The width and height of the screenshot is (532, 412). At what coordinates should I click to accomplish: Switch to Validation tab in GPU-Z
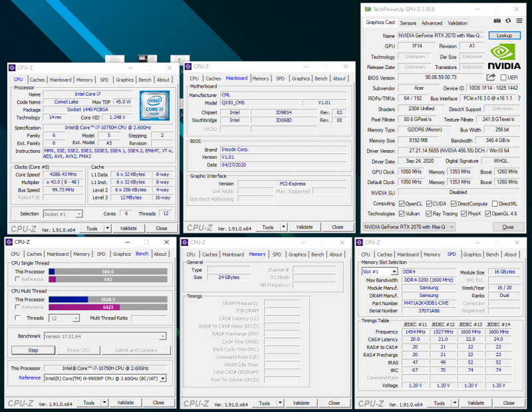pyautogui.click(x=457, y=23)
